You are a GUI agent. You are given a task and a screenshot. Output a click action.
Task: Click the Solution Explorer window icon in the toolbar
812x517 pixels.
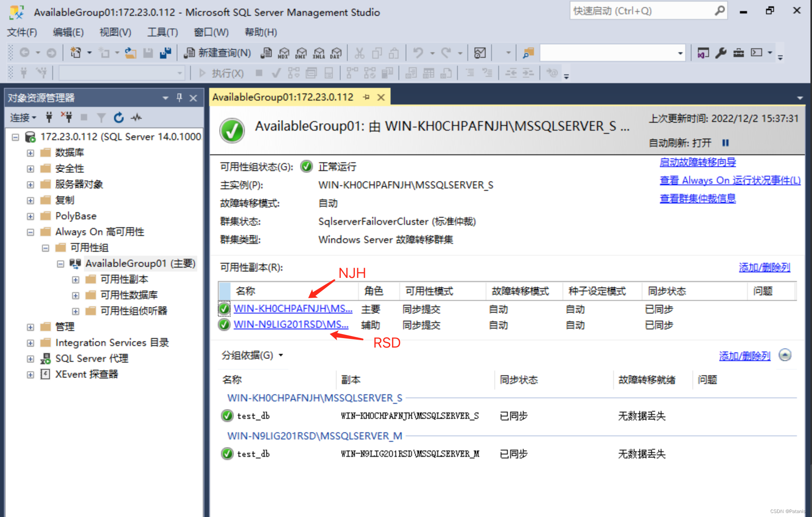click(x=703, y=53)
